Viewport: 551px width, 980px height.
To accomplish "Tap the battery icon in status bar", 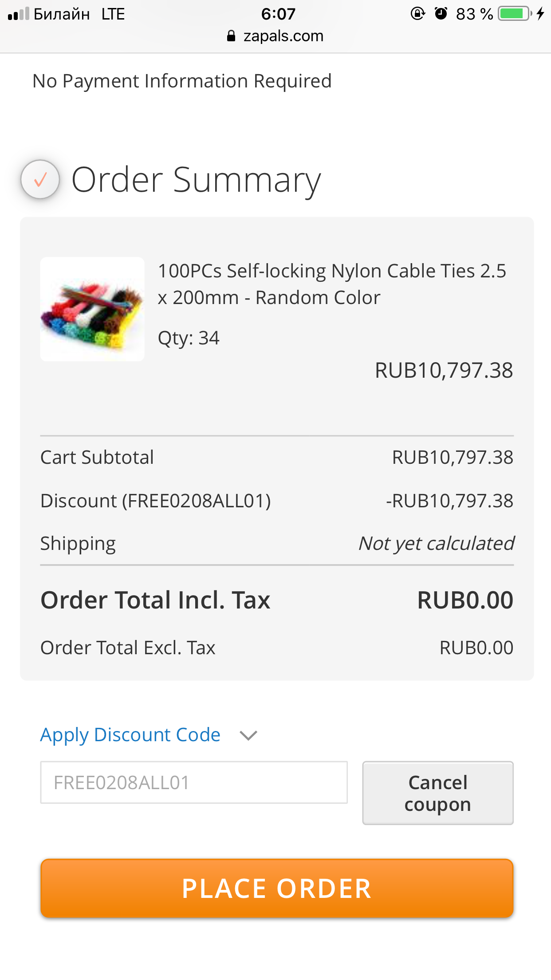I will point(515,14).
